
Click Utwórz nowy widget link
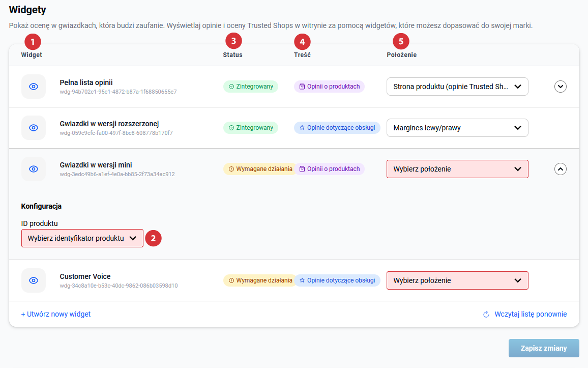pos(56,314)
